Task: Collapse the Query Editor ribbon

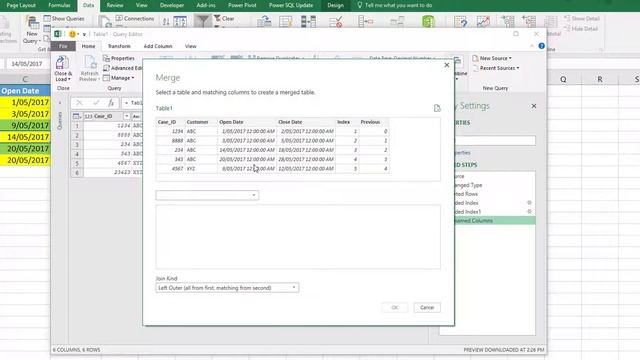Action: 532,46
